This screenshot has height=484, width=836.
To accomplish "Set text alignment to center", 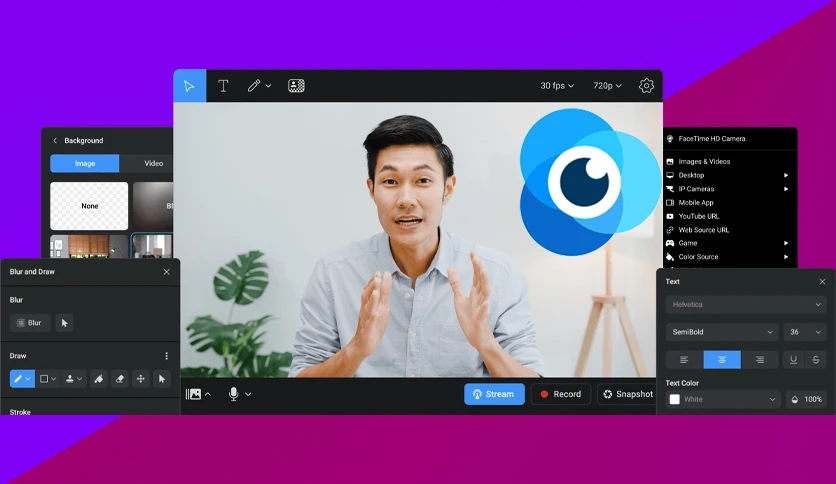I will point(722,360).
